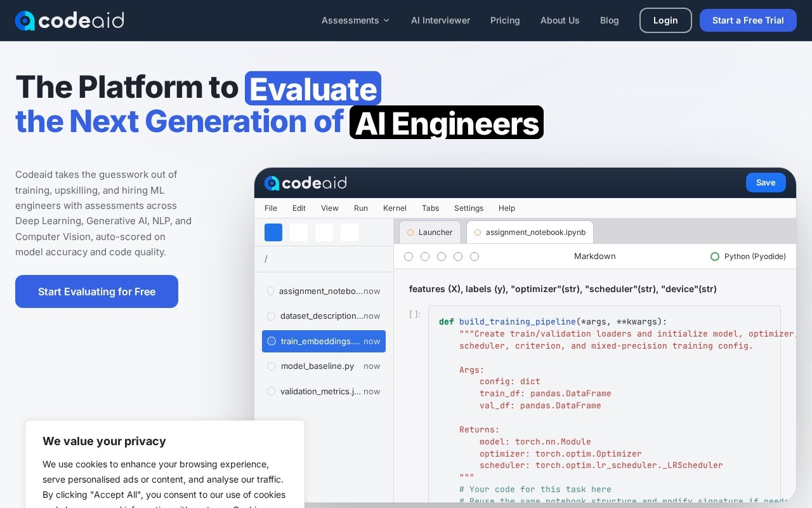Click the root "/" folder path in the file browser

pyautogui.click(x=266, y=259)
